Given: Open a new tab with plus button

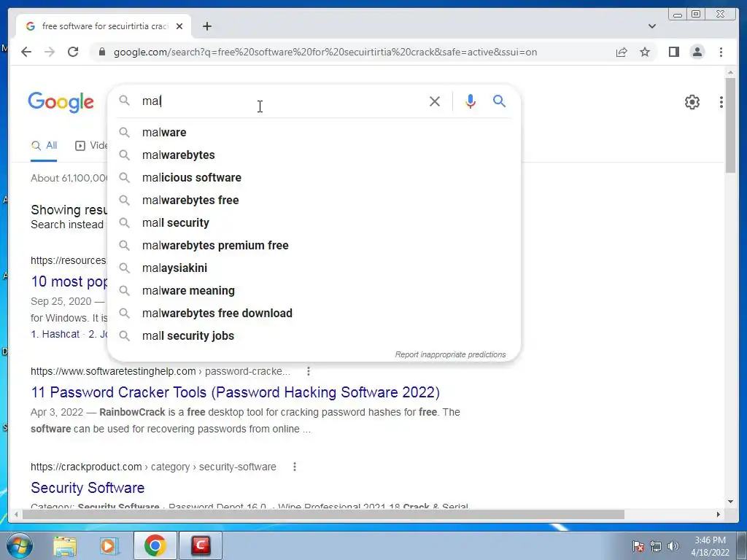Looking at the screenshot, I should pos(206,26).
